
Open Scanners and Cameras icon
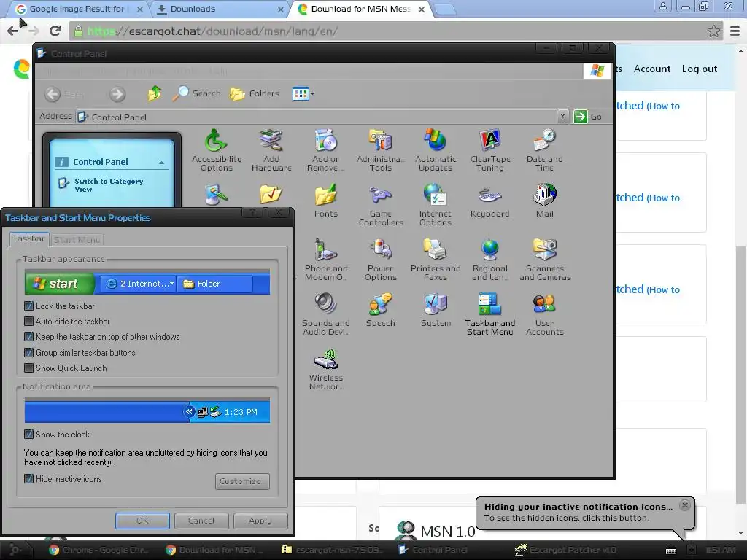pos(544,260)
